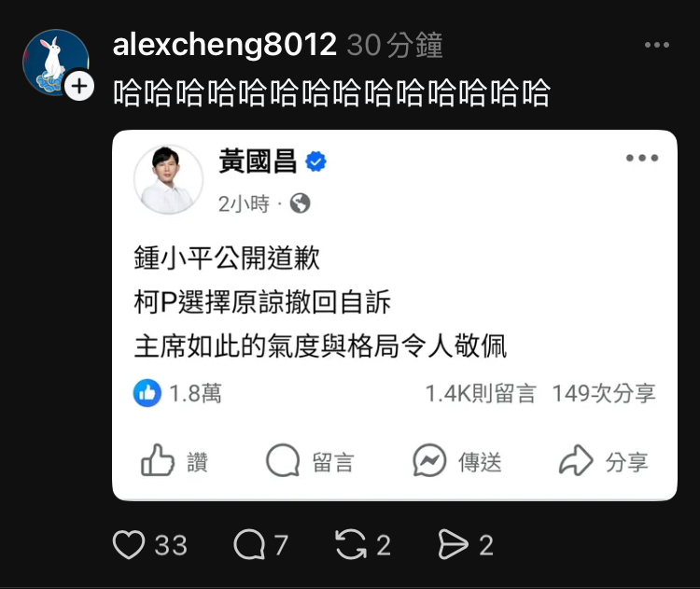Share post with paper plane icon
The image size is (700, 589).
[x=453, y=544]
